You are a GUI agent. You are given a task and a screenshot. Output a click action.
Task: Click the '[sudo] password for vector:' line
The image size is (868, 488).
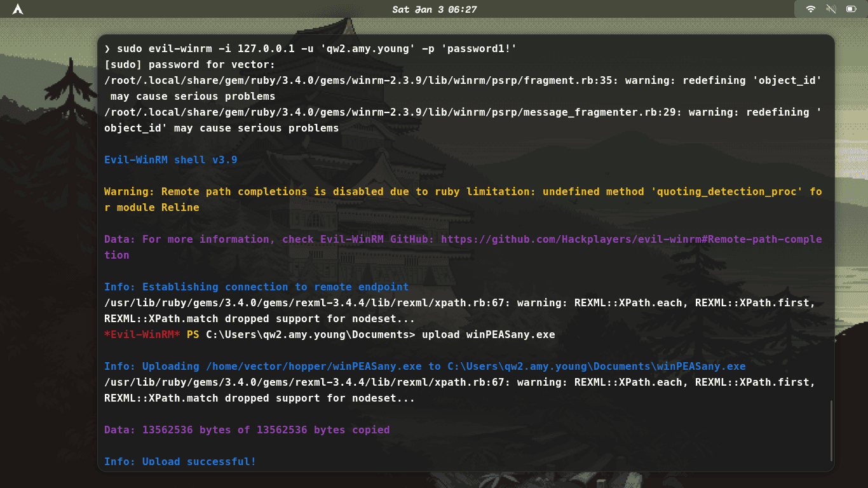[189, 65]
